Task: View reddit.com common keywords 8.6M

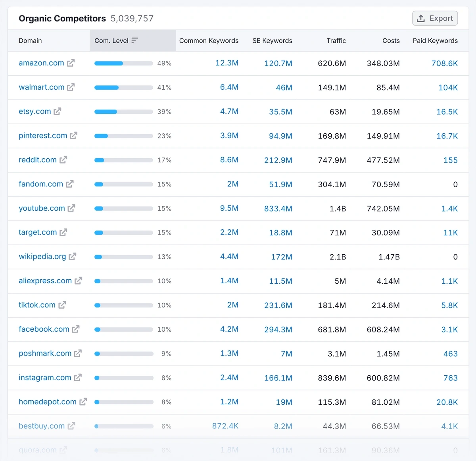Action: point(229,160)
